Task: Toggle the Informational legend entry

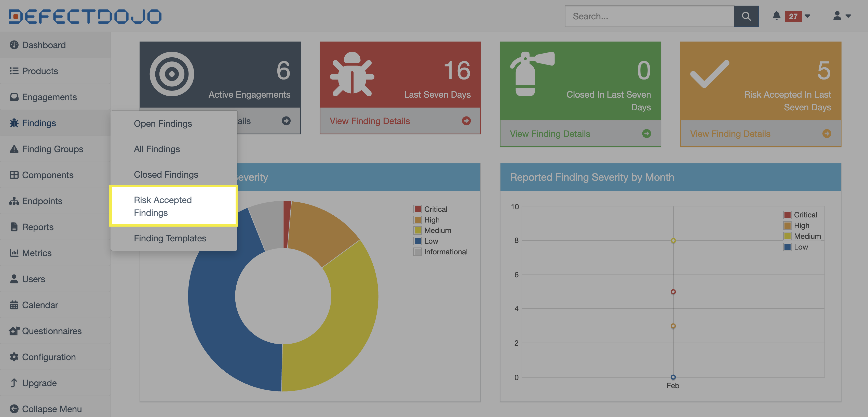Action: (445, 252)
